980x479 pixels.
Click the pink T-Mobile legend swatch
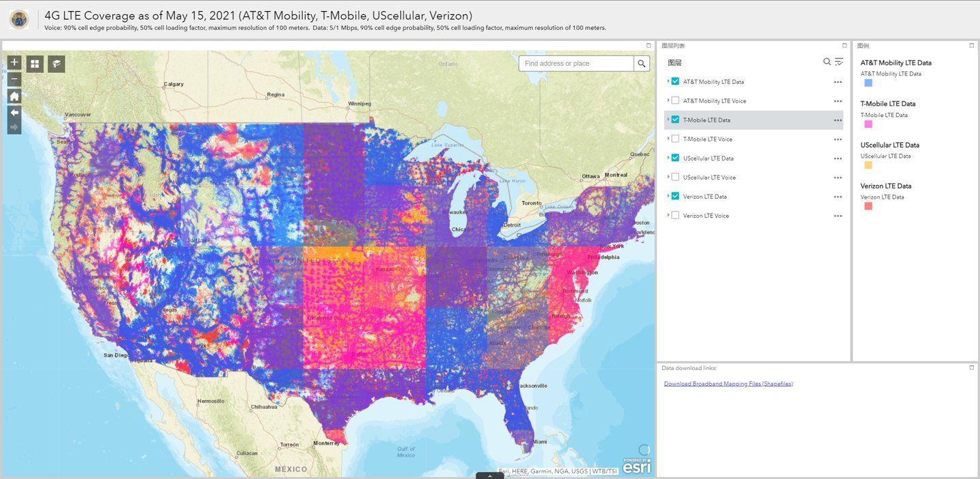(868, 124)
